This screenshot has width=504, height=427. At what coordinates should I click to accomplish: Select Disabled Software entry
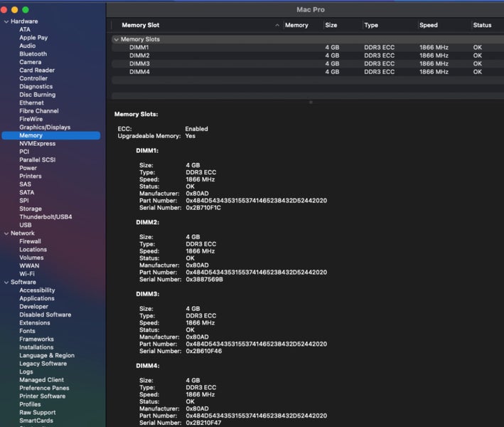click(45, 315)
